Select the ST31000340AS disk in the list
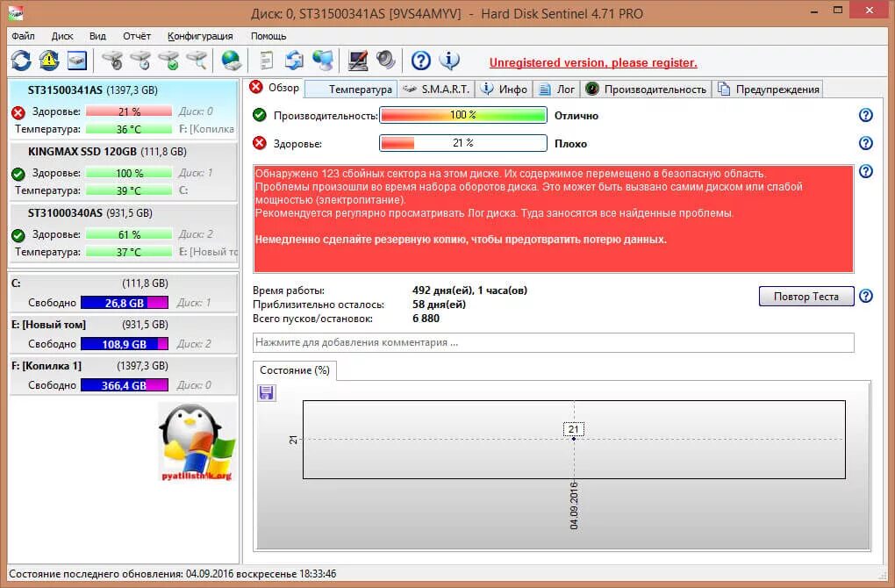 [x=124, y=232]
